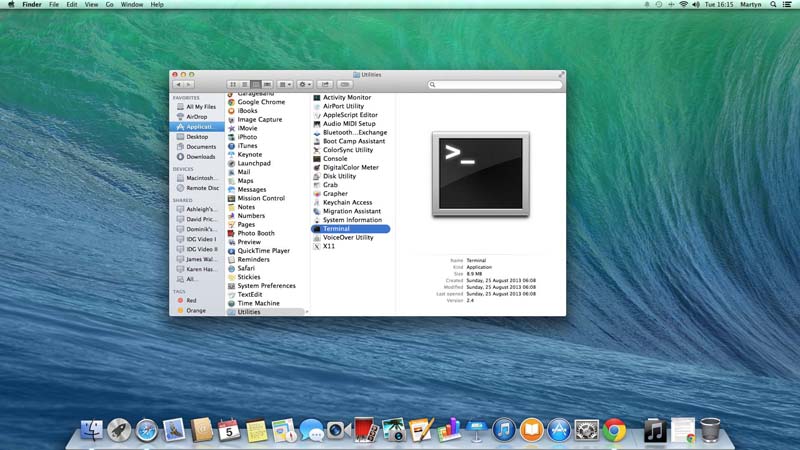The image size is (800, 450).
Task: Open Notification Center from menu bar
Action: (x=787, y=4)
